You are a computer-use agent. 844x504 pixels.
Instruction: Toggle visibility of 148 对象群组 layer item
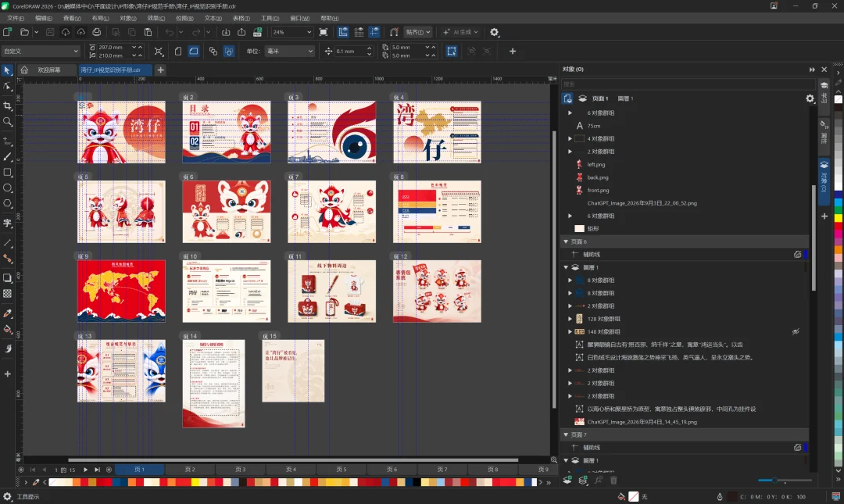(x=796, y=331)
